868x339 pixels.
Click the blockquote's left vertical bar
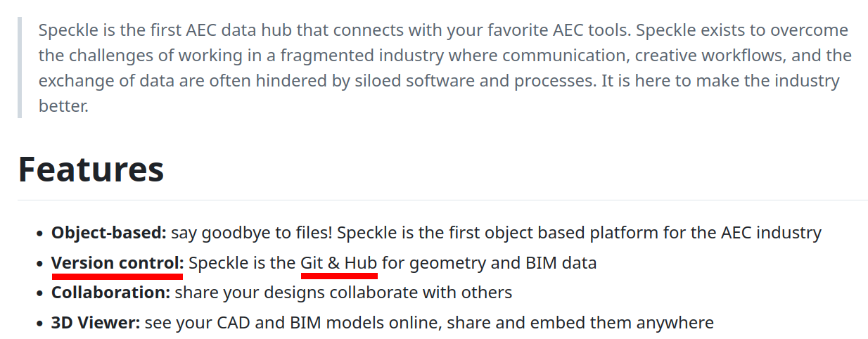click(20, 68)
